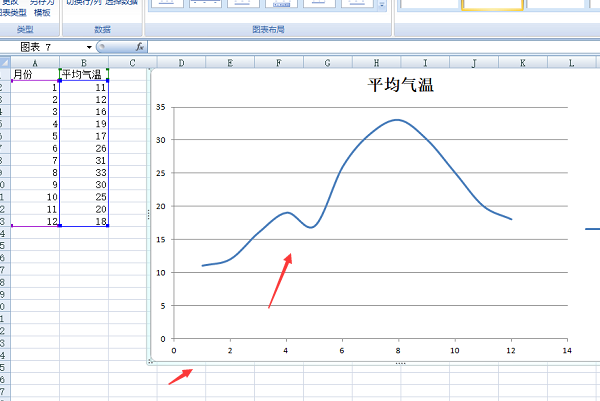600x401 pixels.
Task: Click vertical axis label 35
Action: click(x=161, y=107)
